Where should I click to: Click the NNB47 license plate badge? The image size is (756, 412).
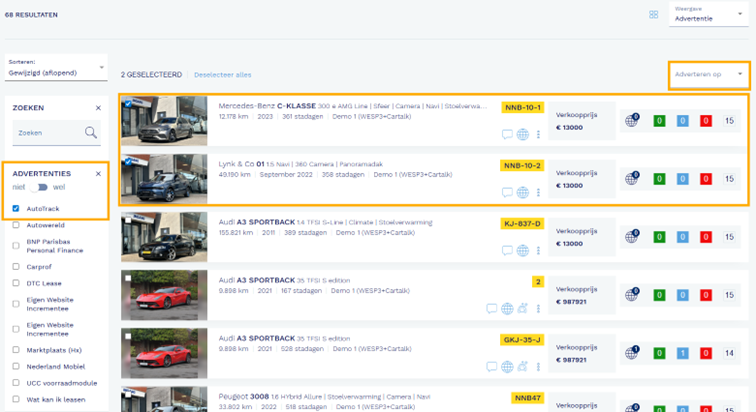pyautogui.click(x=527, y=398)
